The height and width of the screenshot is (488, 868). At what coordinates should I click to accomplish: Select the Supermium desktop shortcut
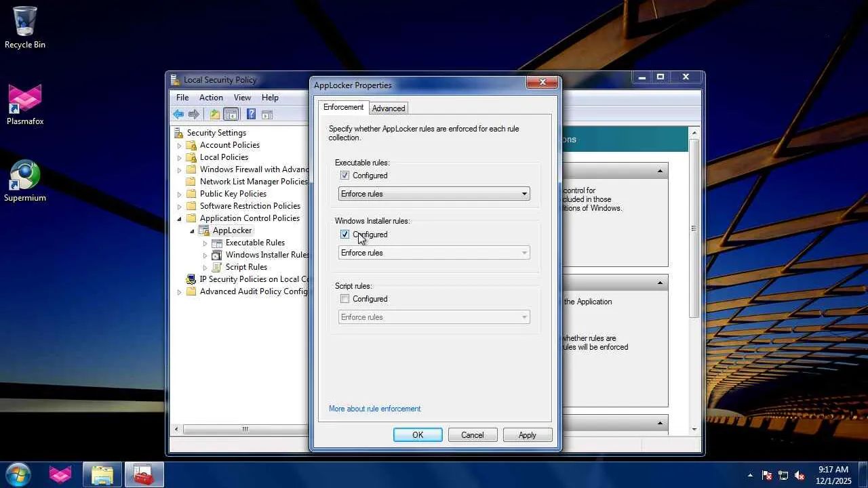(25, 182)
